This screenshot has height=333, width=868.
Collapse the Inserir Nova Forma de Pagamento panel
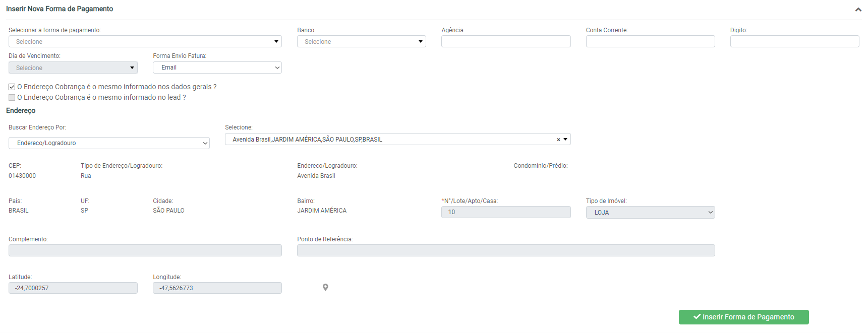(x=858, y=10)
